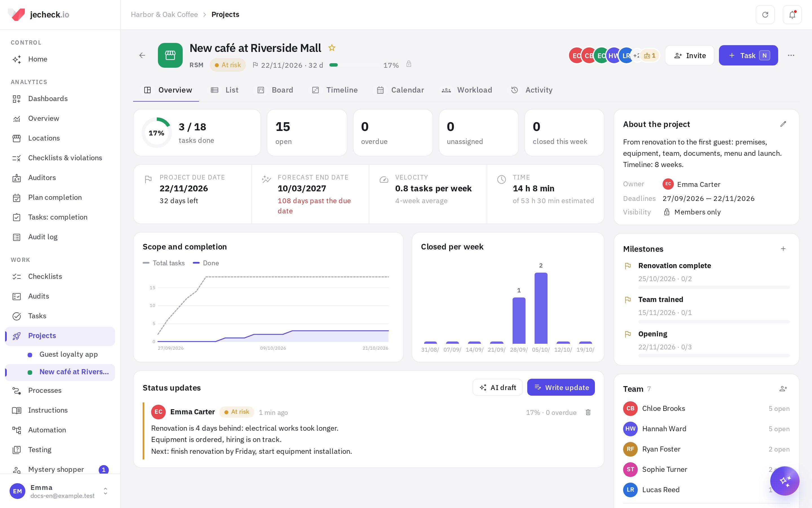Open Automation in the sidebar

pos(60,430)
